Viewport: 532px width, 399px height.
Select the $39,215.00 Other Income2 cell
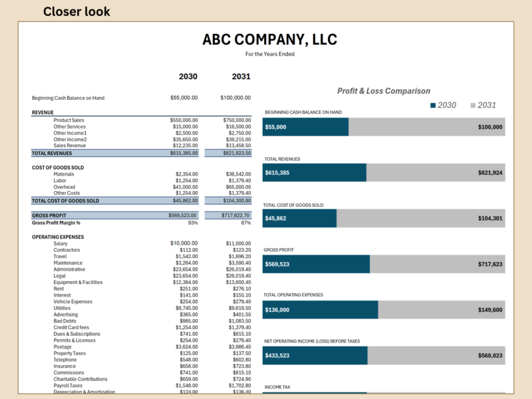(x=239, y=140)
